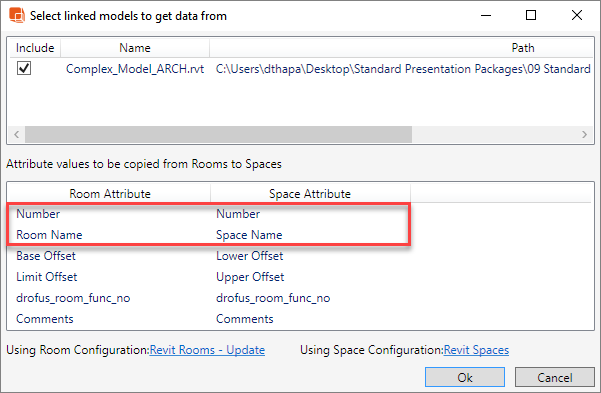Maximize the dialog window
601x393 pixels.
[531, 15]
